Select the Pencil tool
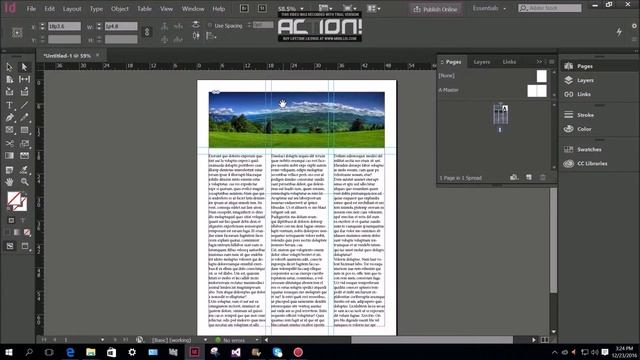Screen dimensions: 640x360 [x=24, y=118]
